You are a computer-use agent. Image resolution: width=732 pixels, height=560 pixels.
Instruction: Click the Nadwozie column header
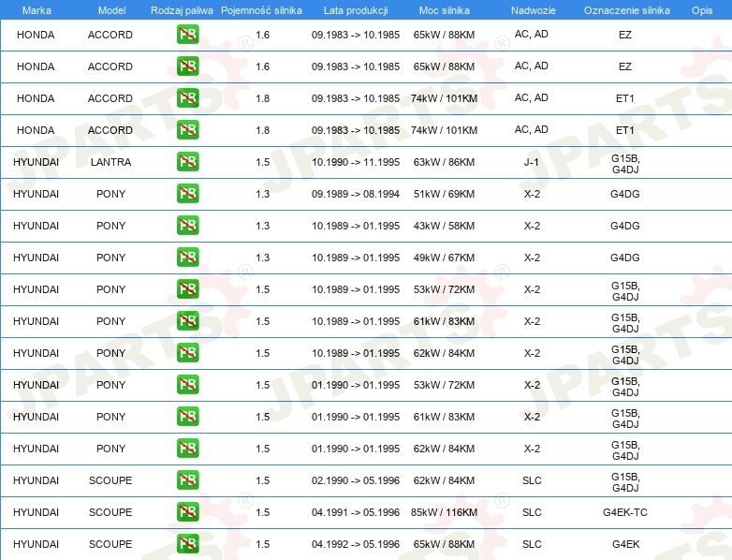(534, 10)
